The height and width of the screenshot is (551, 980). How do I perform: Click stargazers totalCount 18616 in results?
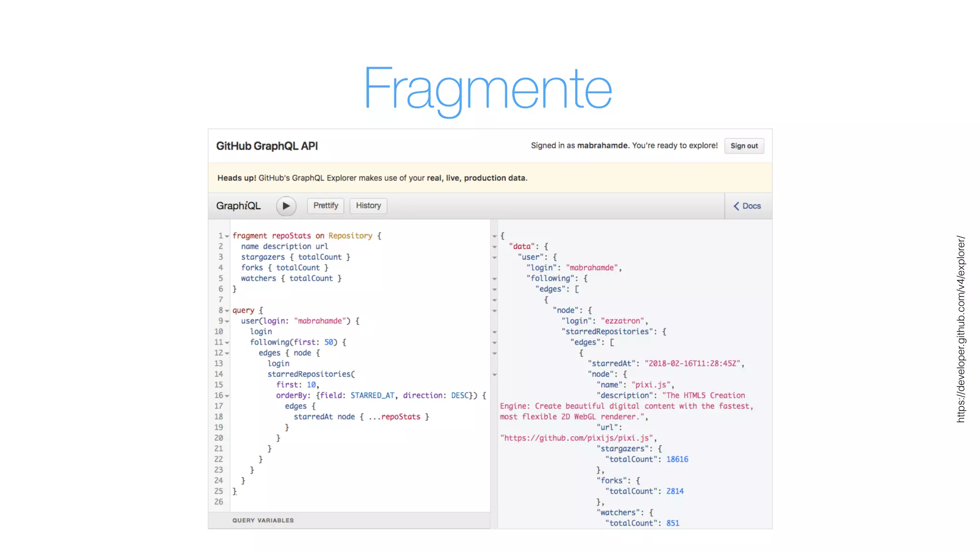pyautogui.click(x=677, y=460)
